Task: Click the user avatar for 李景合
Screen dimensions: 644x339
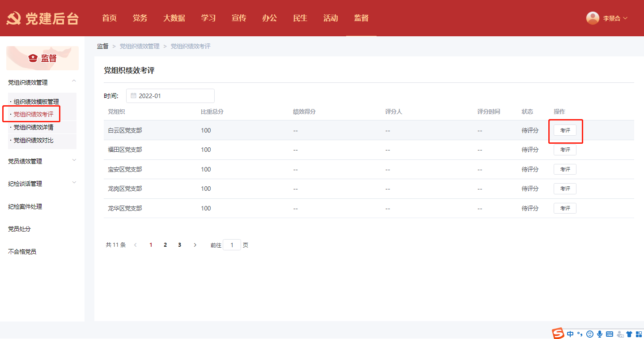Action: tap(593, 18)
